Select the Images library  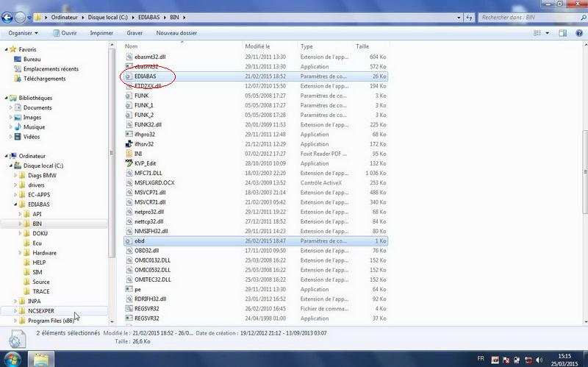tap(32, 118)
